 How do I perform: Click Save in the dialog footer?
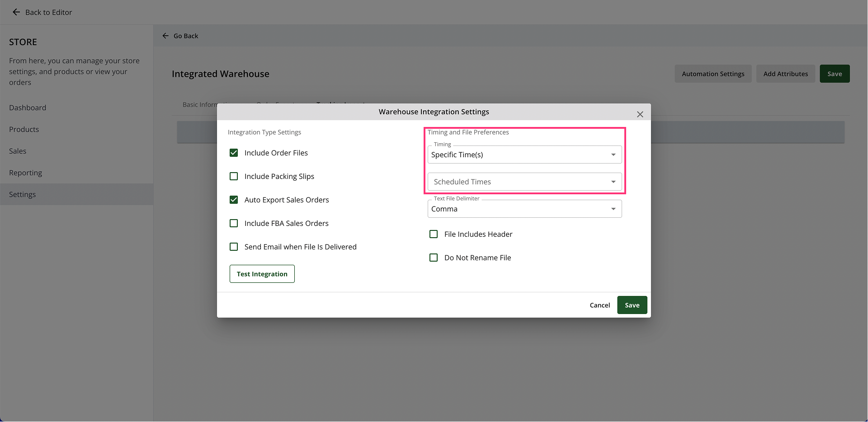[x=632, y=305]
